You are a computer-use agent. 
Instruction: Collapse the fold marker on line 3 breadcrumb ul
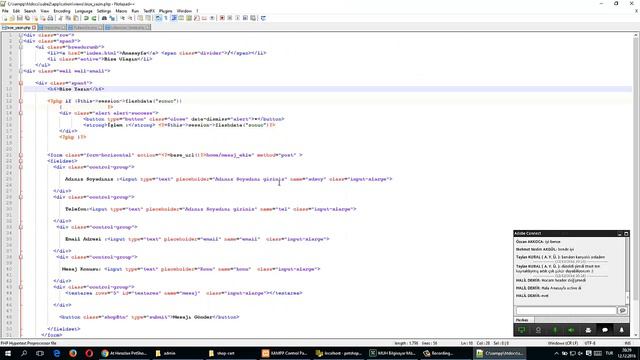pos(20,47)
